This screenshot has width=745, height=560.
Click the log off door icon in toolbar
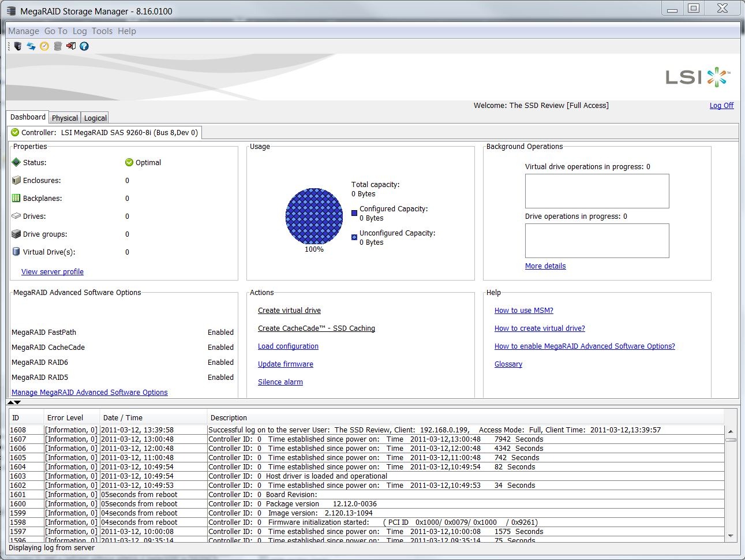(x=71, y=46)
